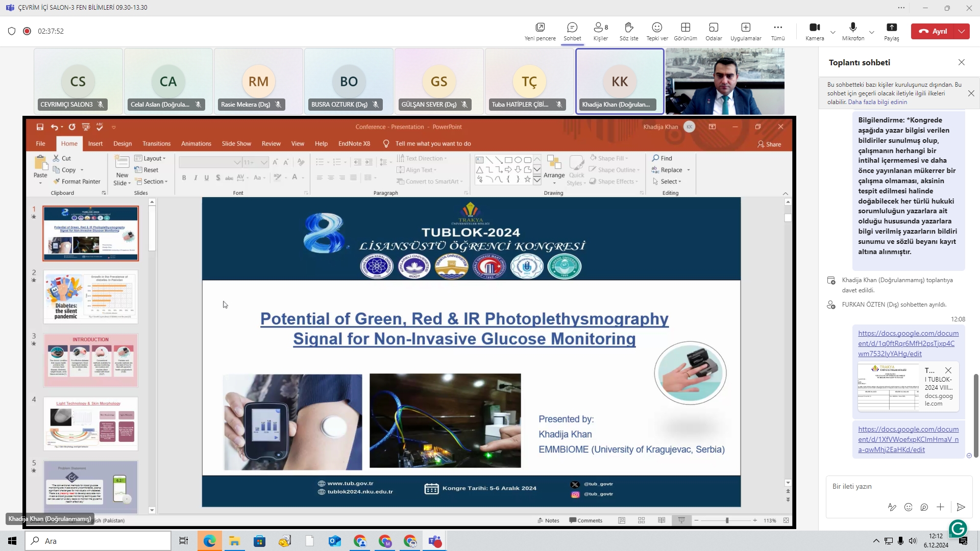The width and height of the screenshot is (980, 551).
Task: Switch to Animations tab
Action: (x=196, y=143)
